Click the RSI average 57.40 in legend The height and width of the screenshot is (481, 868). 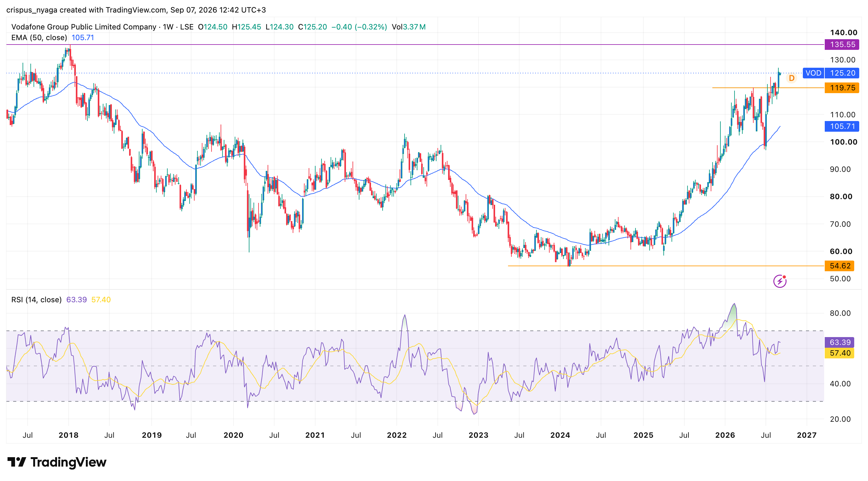[x=101, y=300]
